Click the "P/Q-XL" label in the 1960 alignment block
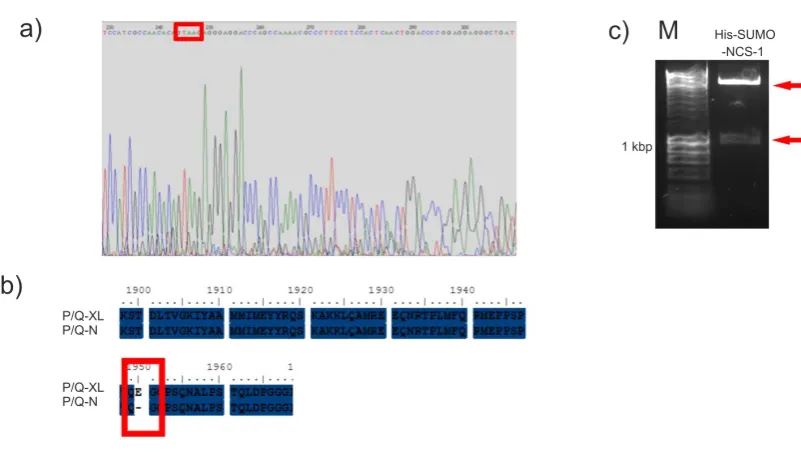801x464 pixels. (83, 387)
